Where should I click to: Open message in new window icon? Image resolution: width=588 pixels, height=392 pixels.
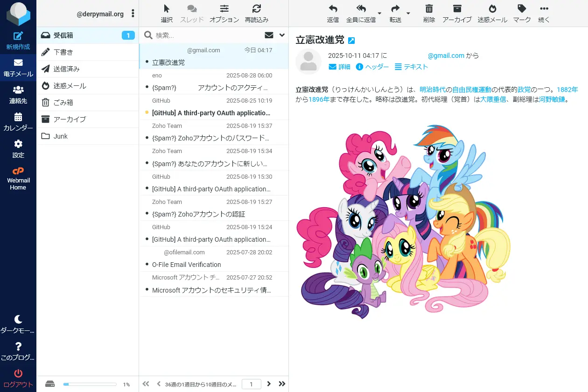(351, 41)
